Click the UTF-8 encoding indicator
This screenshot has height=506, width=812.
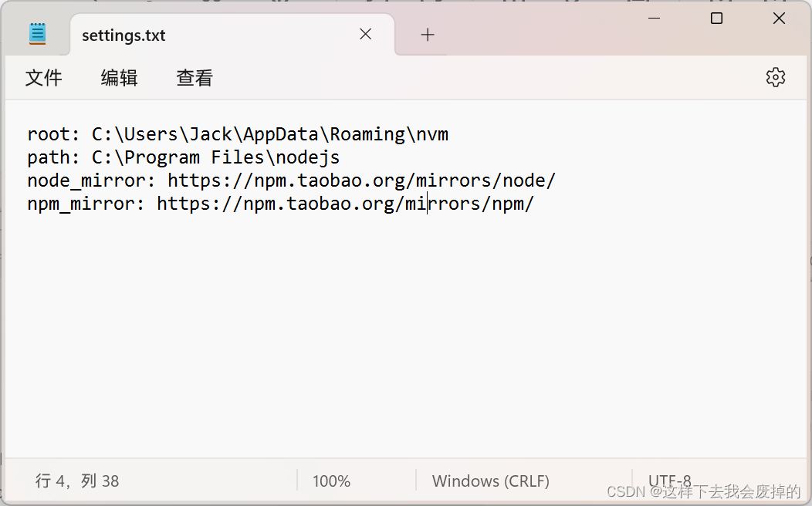point(669,480)
